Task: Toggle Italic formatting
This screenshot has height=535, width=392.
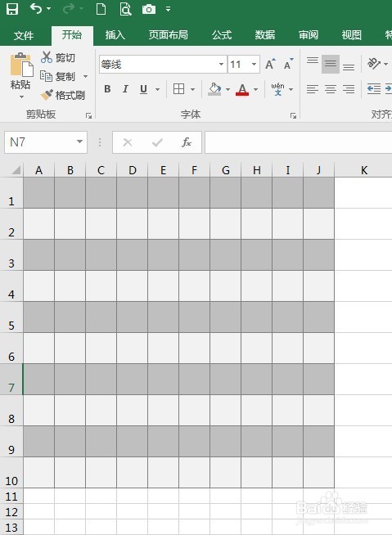Action: [x=125, y=89]
